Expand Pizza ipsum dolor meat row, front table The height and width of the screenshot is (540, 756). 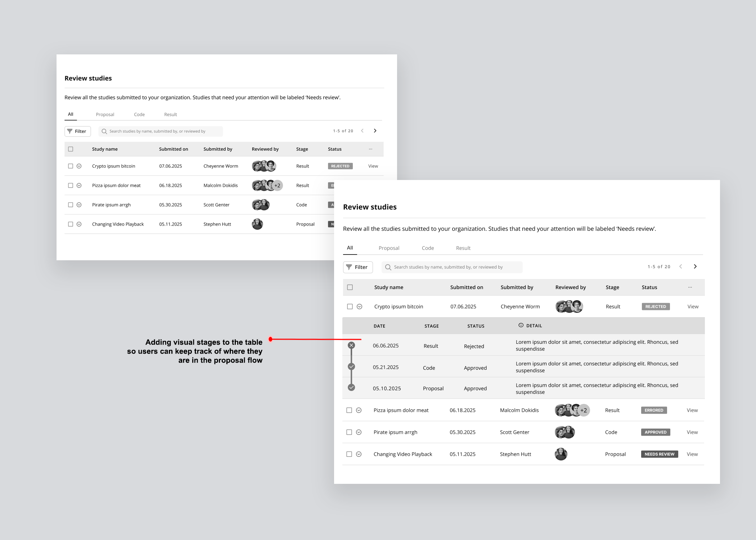359,410
